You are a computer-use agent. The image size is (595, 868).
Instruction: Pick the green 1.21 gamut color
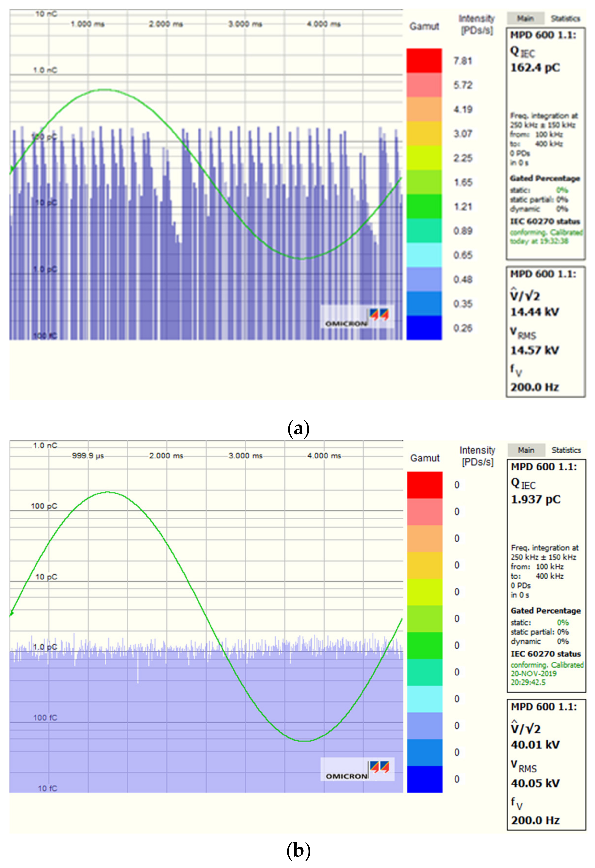(424, 206)
